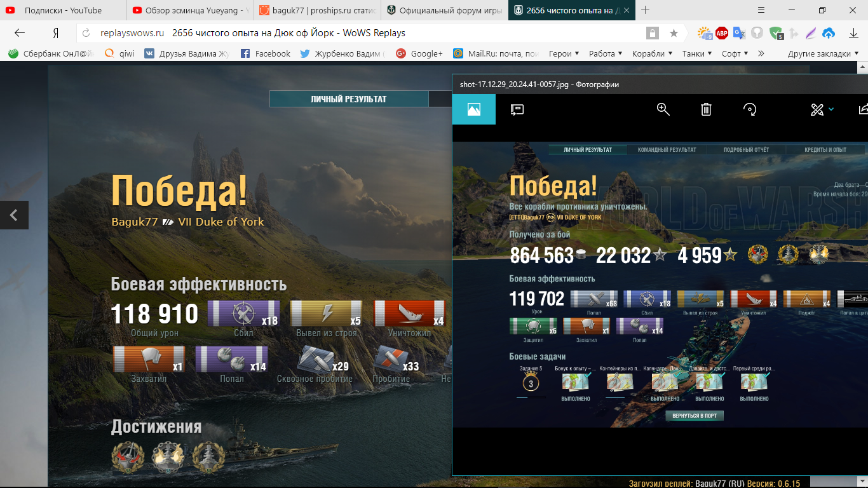Click the x4 Уничтожил ribbon on webpage
The height and width of the screenshot is (488, 868).
click(x=409, y=313)
